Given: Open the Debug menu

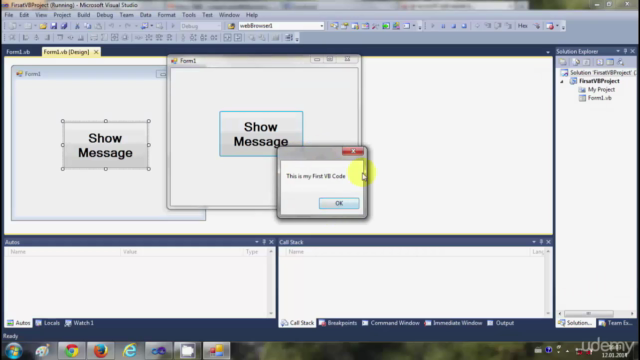Looking at the screenshot, I should pyautogui.click(x=104, y=15).
